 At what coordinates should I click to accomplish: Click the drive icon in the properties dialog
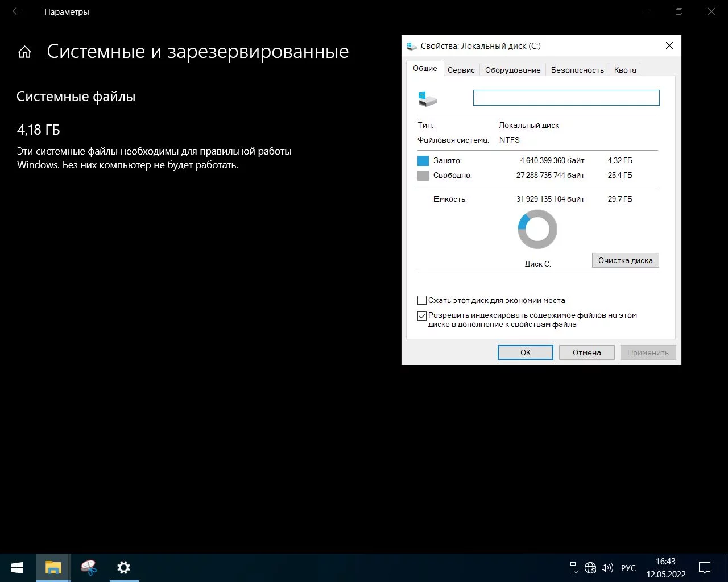[427, 98]
